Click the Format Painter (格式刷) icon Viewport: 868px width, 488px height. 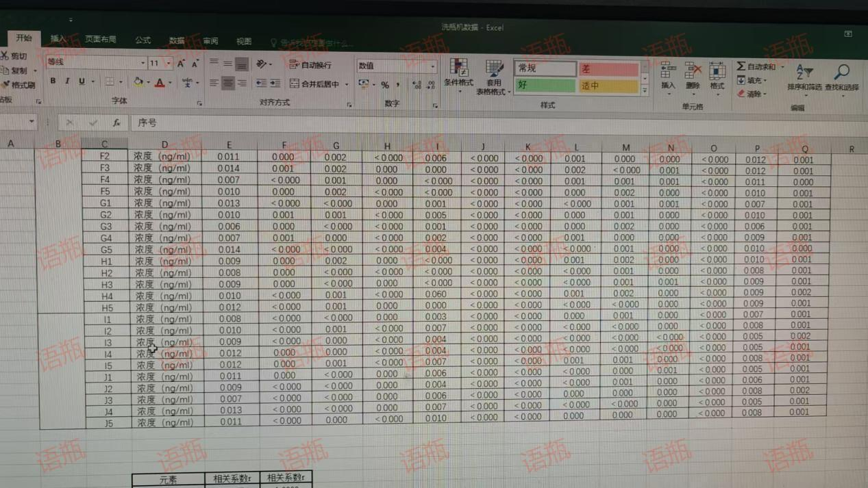[5, 86]
